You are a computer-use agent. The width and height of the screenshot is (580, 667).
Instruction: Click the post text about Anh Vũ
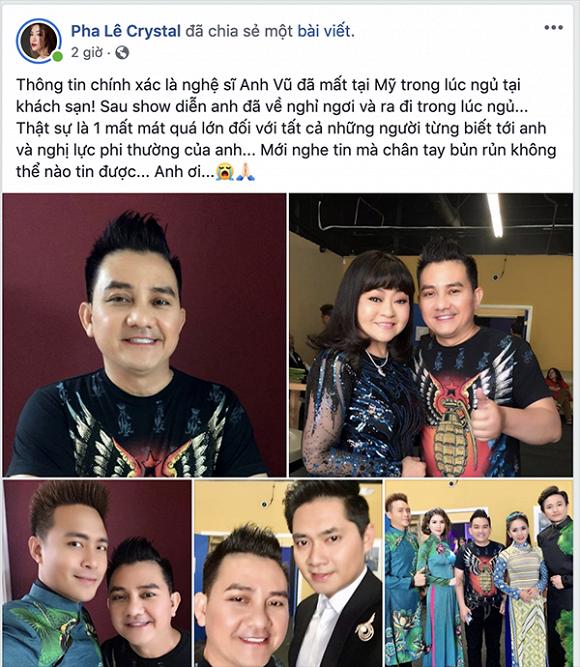(286, 128)
